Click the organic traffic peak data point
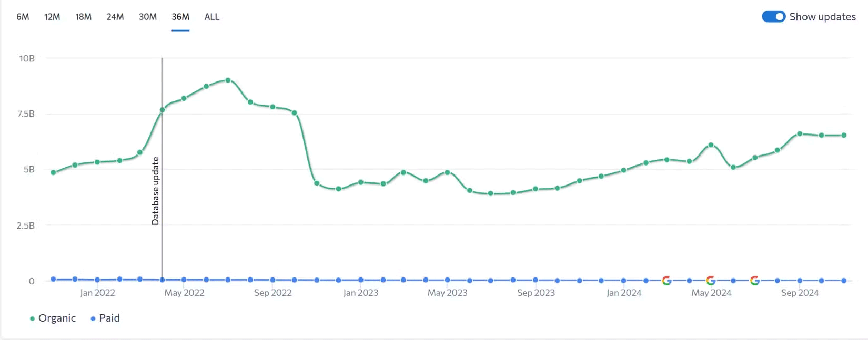The image size is (868, 340). (x=228, y=80)
